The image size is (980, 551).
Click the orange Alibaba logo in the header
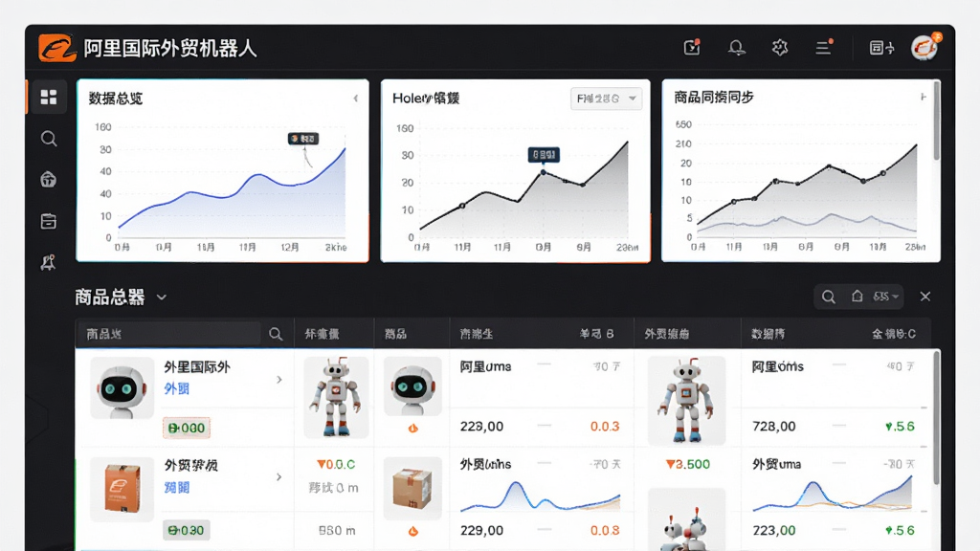click(56, 48)
